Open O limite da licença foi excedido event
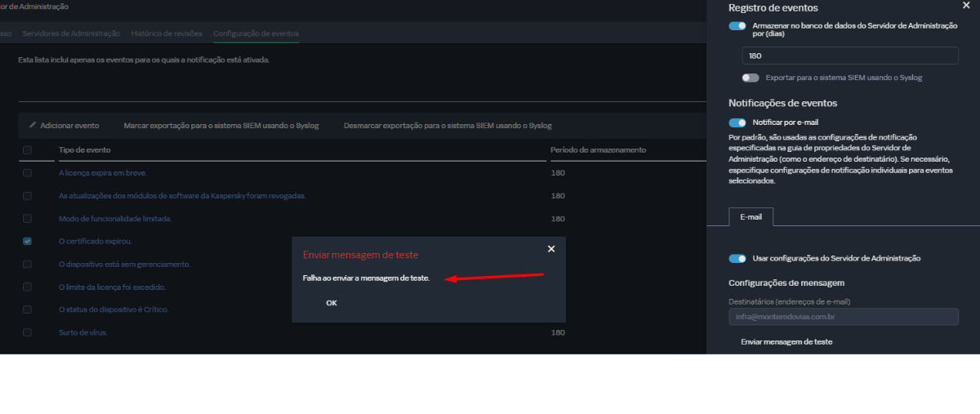This screenshot has height=414, width=980. (x=113, y=287)
